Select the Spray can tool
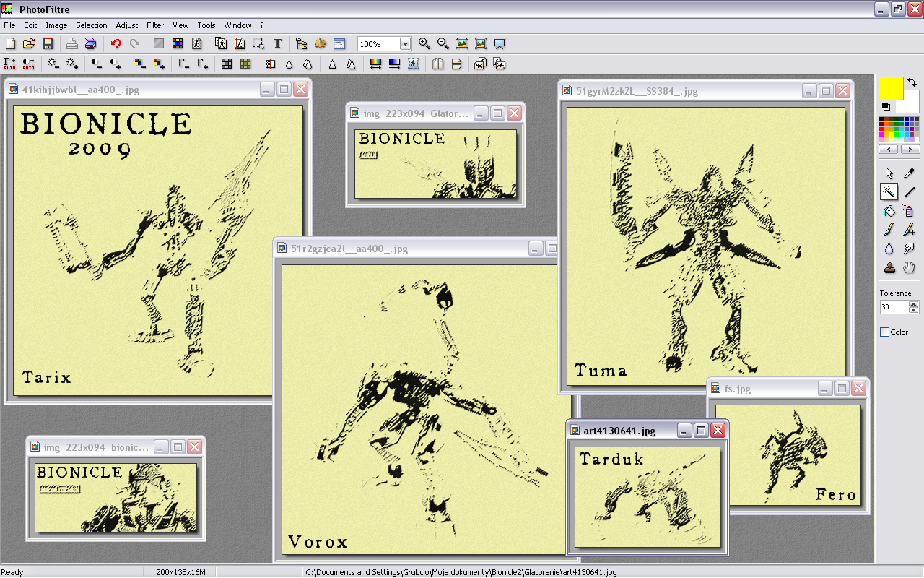Screen dimensions: 924x578 tap(910, 211)
